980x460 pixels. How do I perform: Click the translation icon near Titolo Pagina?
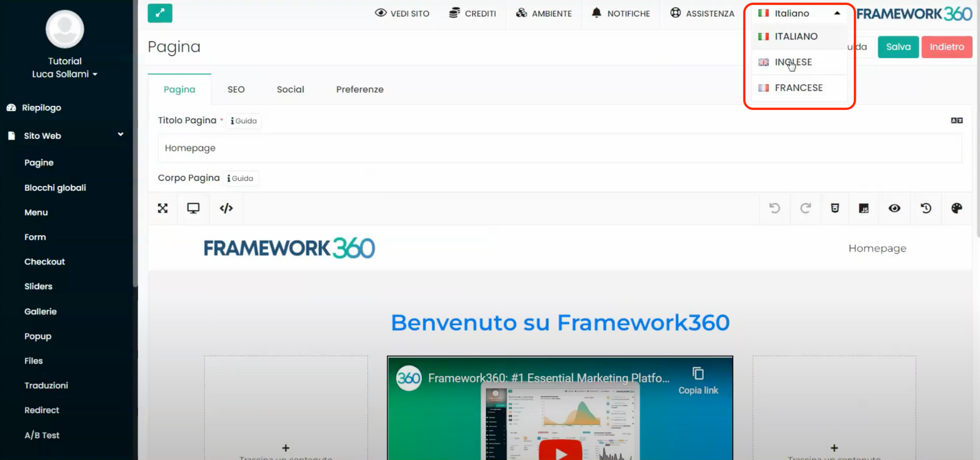pos(957,120)
